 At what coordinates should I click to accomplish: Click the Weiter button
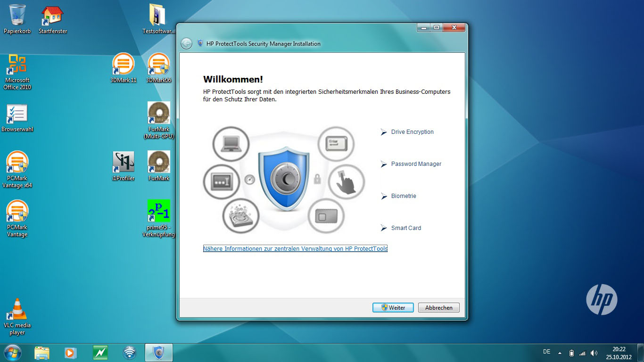pos(393,307)
